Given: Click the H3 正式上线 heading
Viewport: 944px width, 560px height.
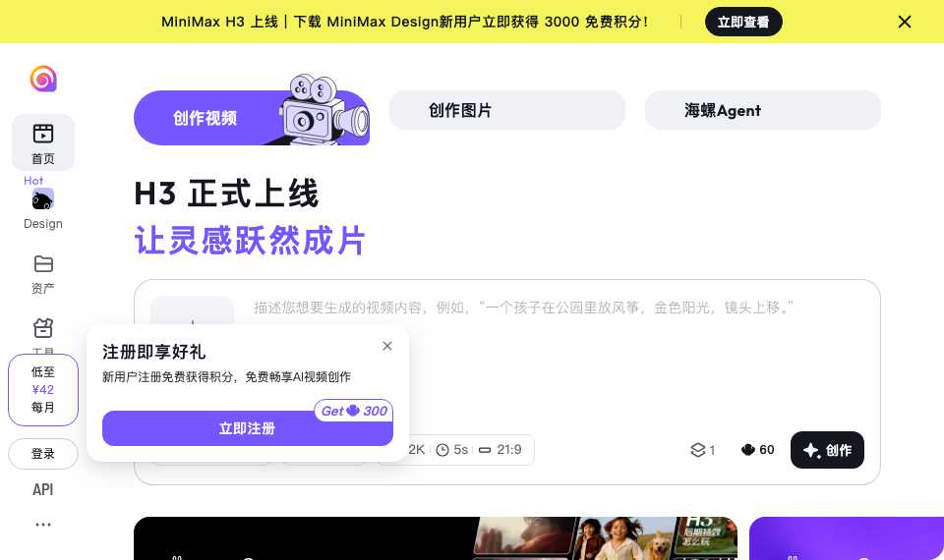Looking at the screenshot, I should click(226, 194).
